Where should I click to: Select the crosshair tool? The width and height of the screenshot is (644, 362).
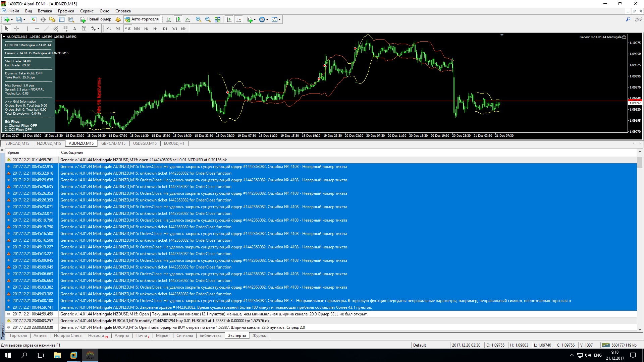pyautogui.click(x=16, y=28)
